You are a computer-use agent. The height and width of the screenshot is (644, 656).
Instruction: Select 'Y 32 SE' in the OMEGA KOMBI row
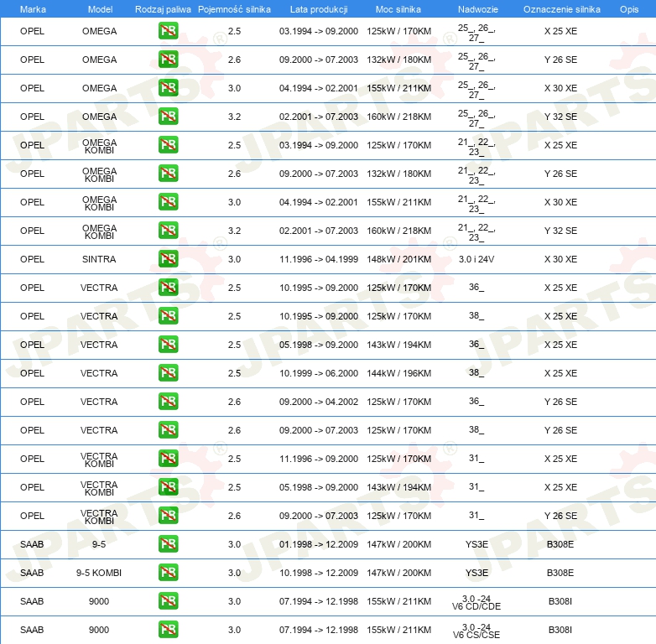560,231
